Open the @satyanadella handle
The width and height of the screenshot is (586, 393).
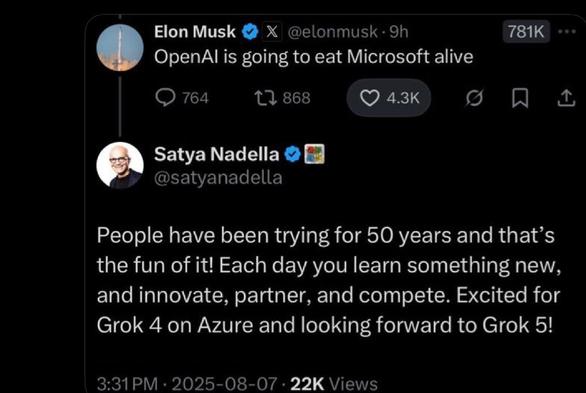[x=218, y=178]
